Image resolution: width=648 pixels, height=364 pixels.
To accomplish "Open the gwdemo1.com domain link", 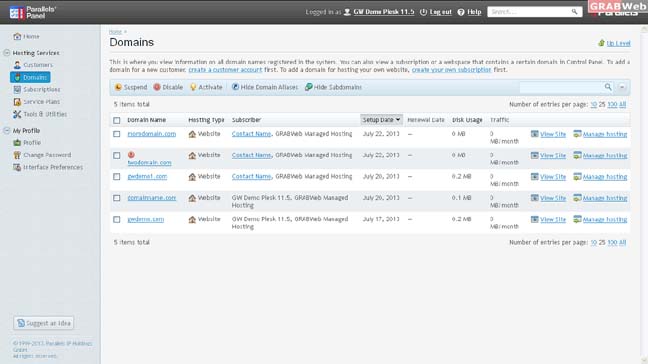I will (x=147, y=176).
